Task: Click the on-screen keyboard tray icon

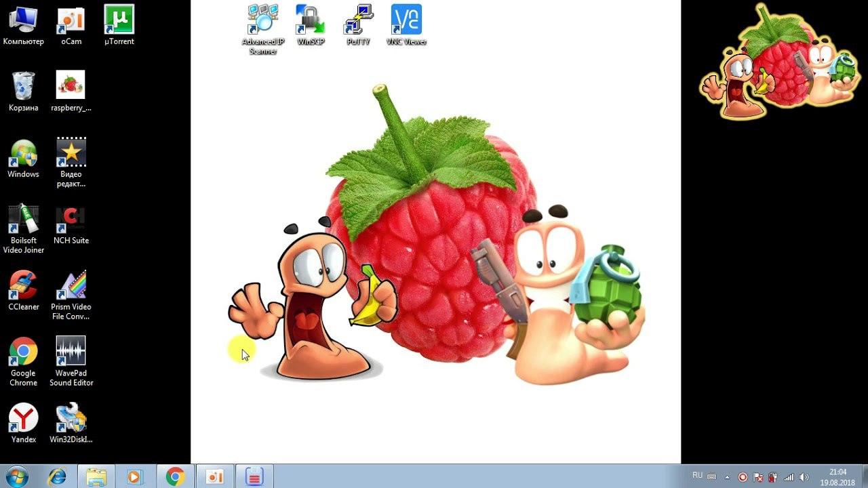Action: click(712, 476)
